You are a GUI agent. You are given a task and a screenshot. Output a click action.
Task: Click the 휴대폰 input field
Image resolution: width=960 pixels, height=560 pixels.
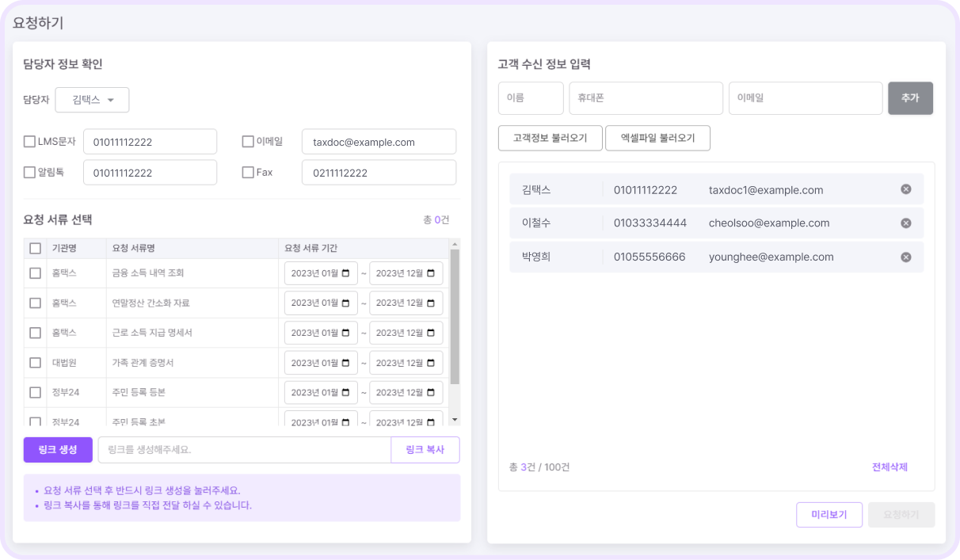click(646, 98)
